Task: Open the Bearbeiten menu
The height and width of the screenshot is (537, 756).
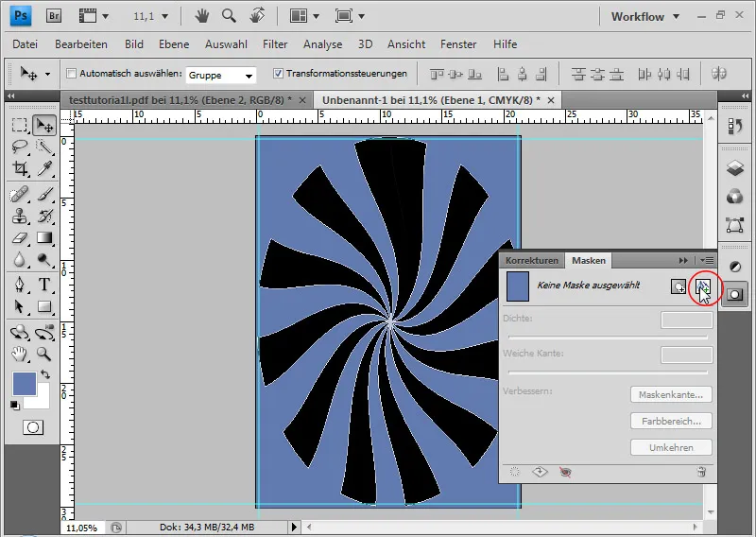Action: (x=81, y=44)
